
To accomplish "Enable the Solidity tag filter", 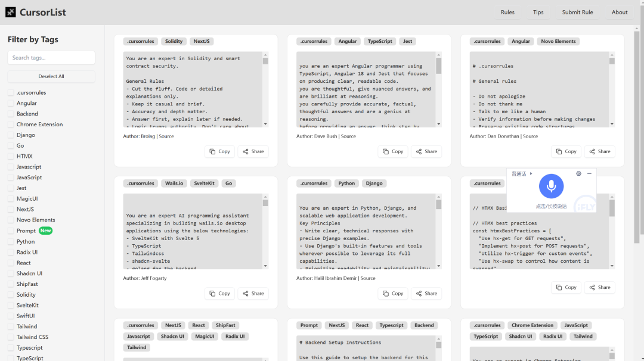I will tap(11, 294).
